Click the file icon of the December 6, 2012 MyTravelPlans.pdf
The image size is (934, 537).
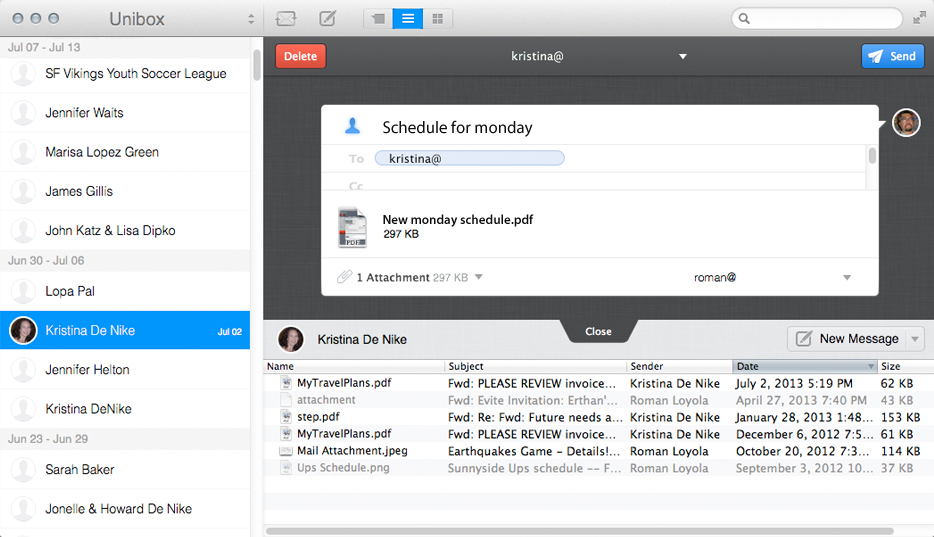tap(287, 433)
